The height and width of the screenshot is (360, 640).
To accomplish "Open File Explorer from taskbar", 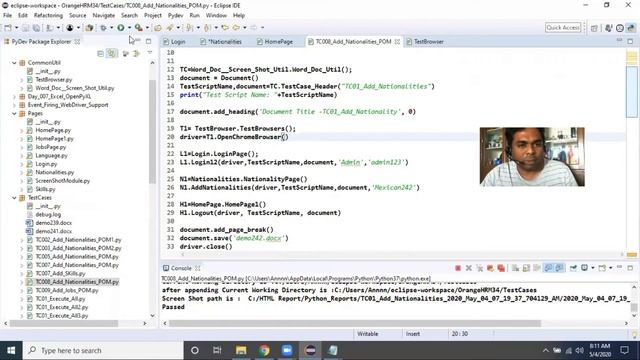I will [x=241, y=350].
